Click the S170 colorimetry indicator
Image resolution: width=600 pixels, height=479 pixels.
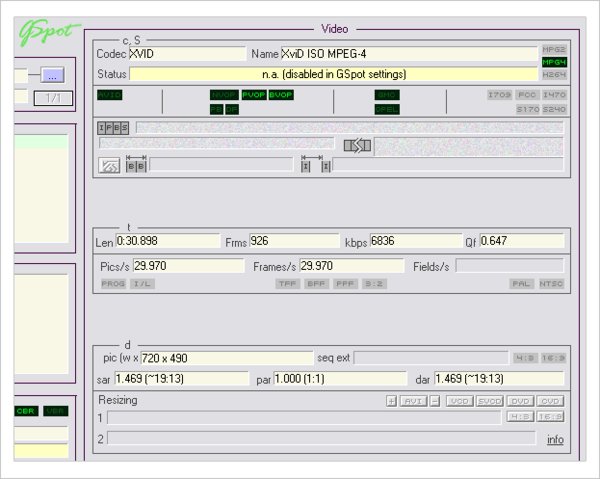[x=527, y=109]
